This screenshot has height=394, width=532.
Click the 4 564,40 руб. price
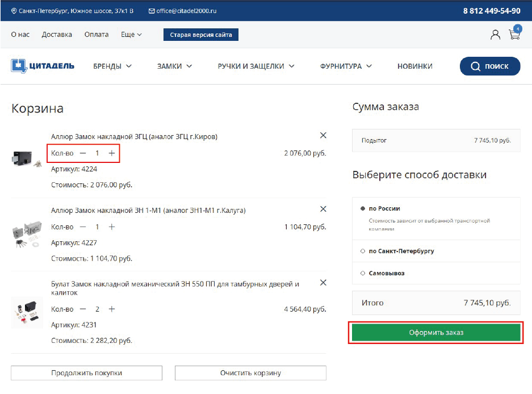(305, 309)
